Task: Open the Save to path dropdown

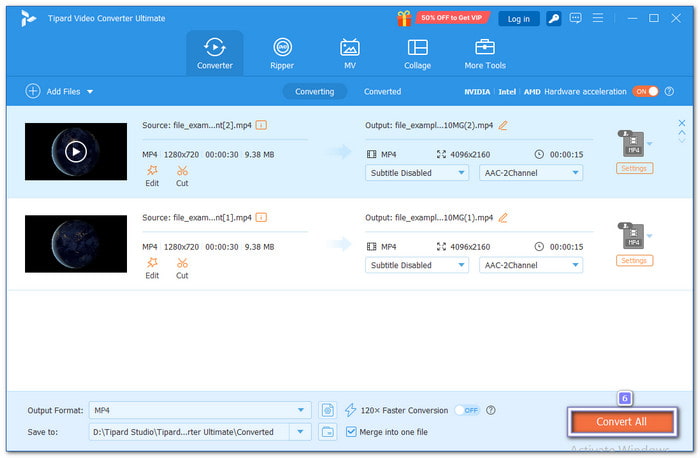Action: tap(300, 432)
